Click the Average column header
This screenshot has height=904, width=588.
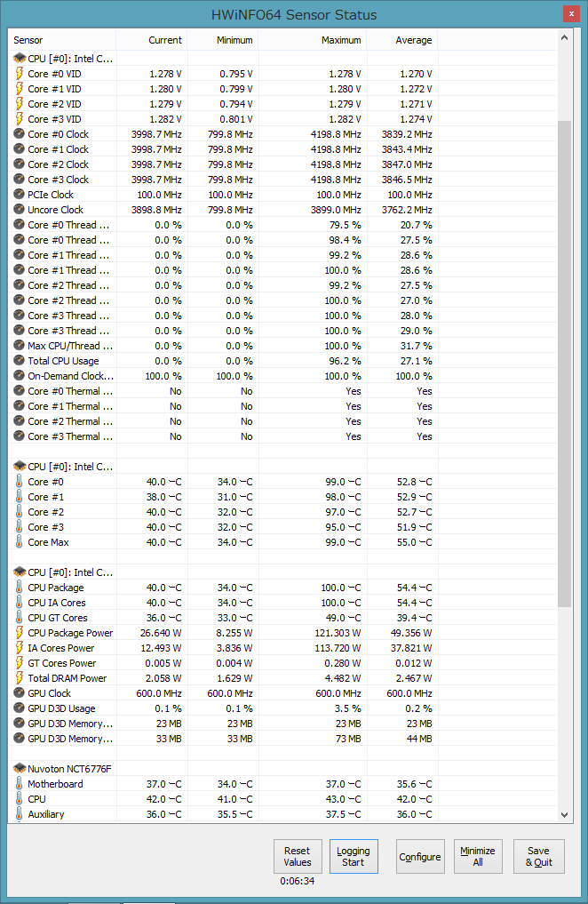[x=402, y=40]
